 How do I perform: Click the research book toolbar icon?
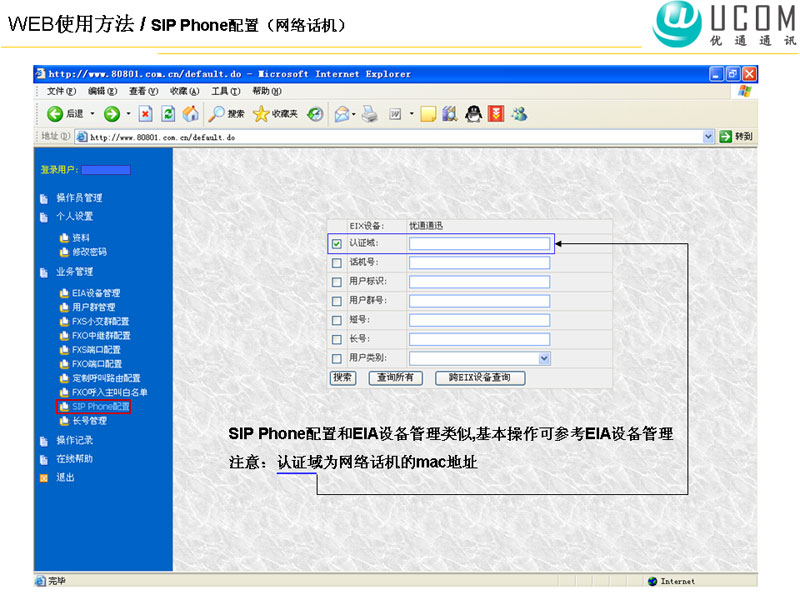point(449,114)
